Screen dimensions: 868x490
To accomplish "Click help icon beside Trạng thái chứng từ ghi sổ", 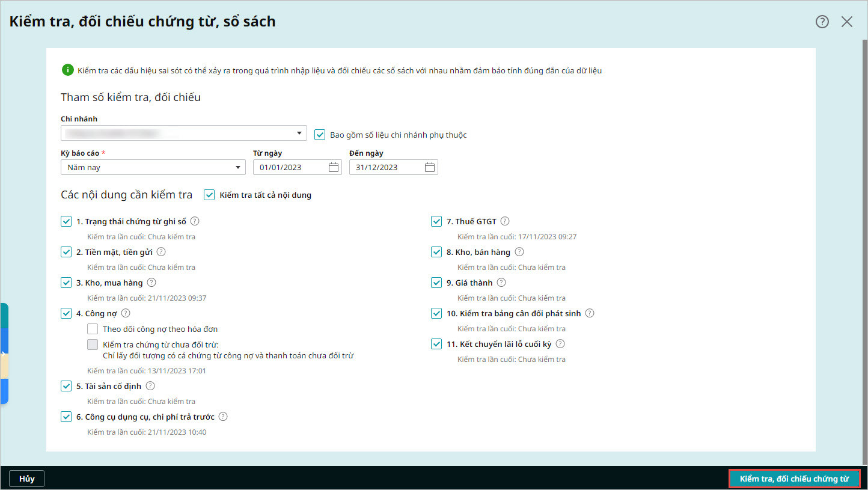I will point(195,221).
